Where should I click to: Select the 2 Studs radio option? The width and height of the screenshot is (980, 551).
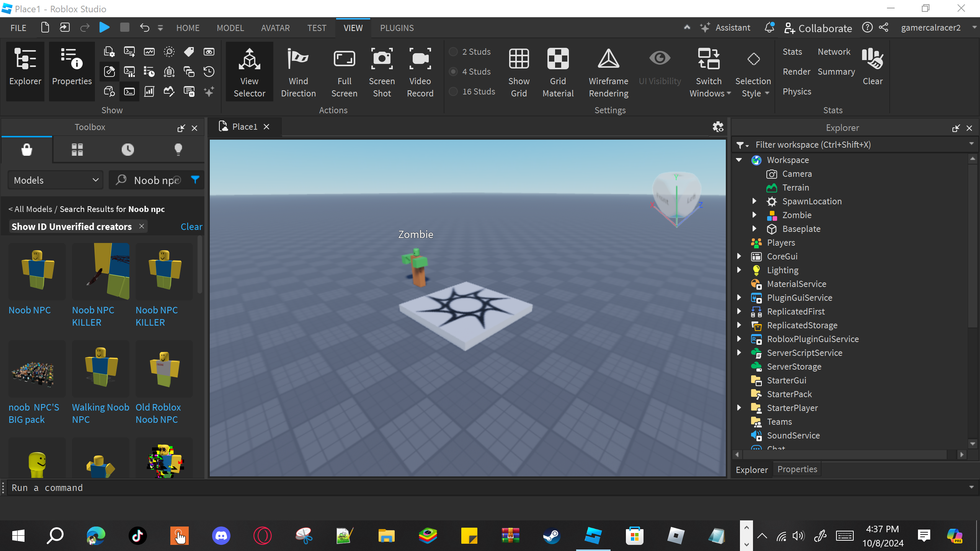[454, 52]
